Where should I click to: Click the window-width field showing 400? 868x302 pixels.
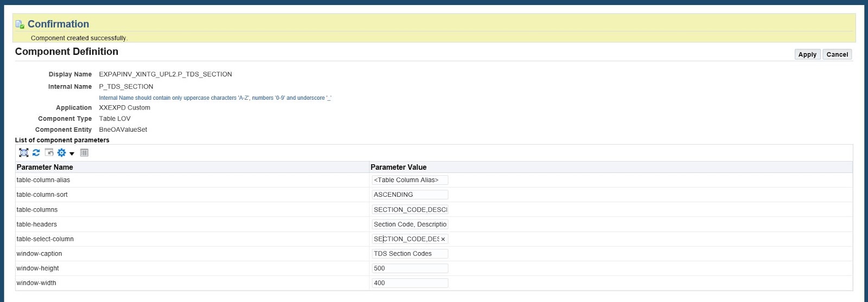[x=410, y=283]
